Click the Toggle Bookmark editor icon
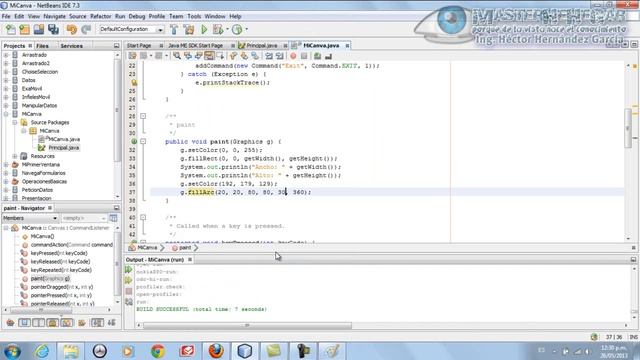 coord(255,56)
